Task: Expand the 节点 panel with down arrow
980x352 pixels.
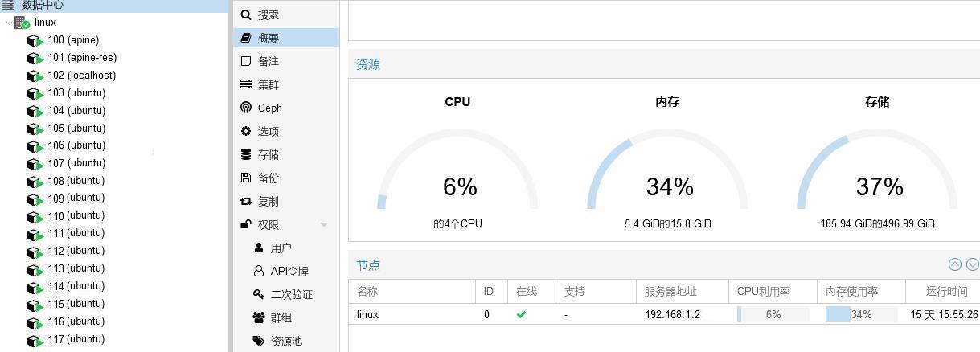Action: tap(972, 264)
